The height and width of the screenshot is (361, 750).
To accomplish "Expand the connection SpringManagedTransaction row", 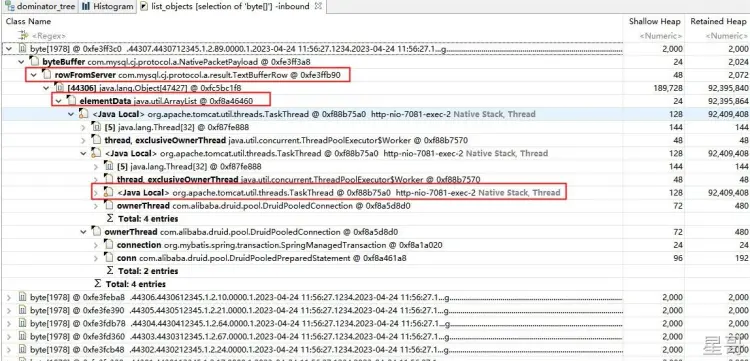I will 96,245.
